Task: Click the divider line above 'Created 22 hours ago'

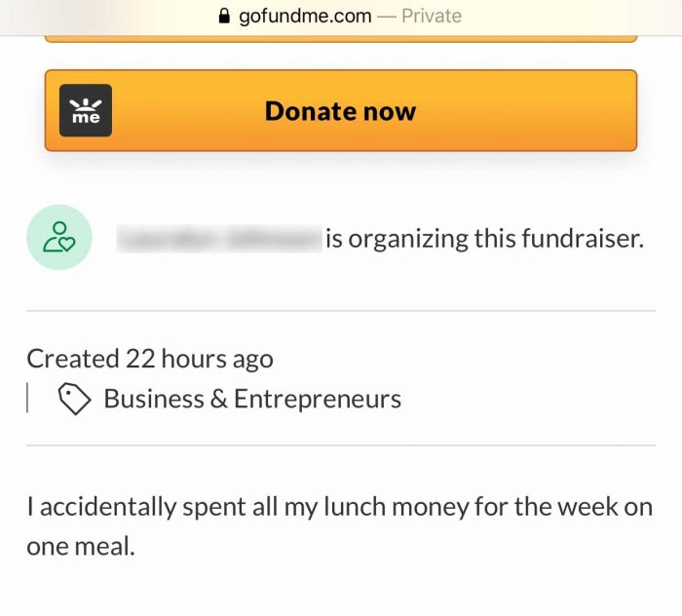Action: point(341,311)
